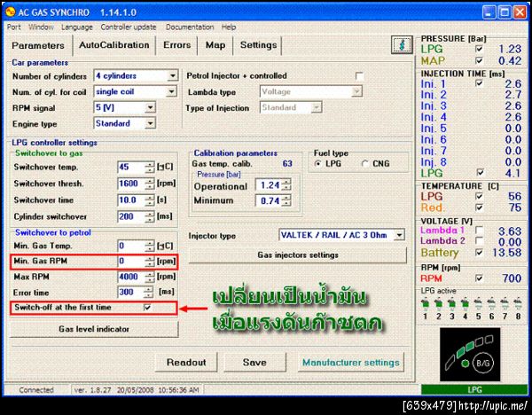Toggle the RPM display checkbox
Image resolution: width=532 pixels, height=415 pixels.
[479, 278]
